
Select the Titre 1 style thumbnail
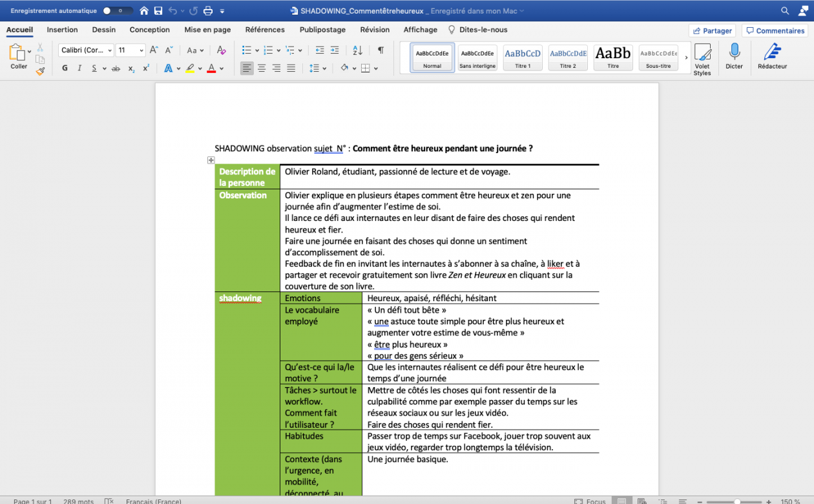pyautogui.click(x=523, y=58)
